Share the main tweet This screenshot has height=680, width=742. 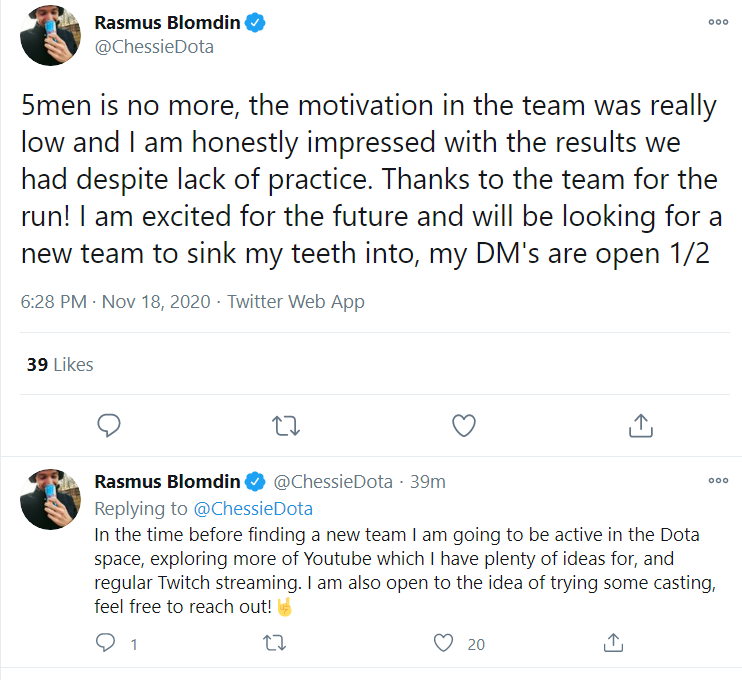click(640, 426)
